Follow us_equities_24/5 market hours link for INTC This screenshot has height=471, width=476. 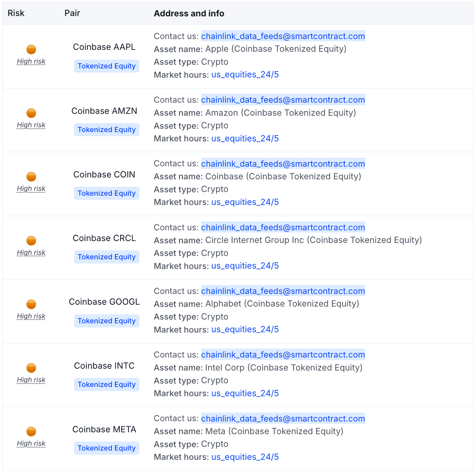(245, 393)
